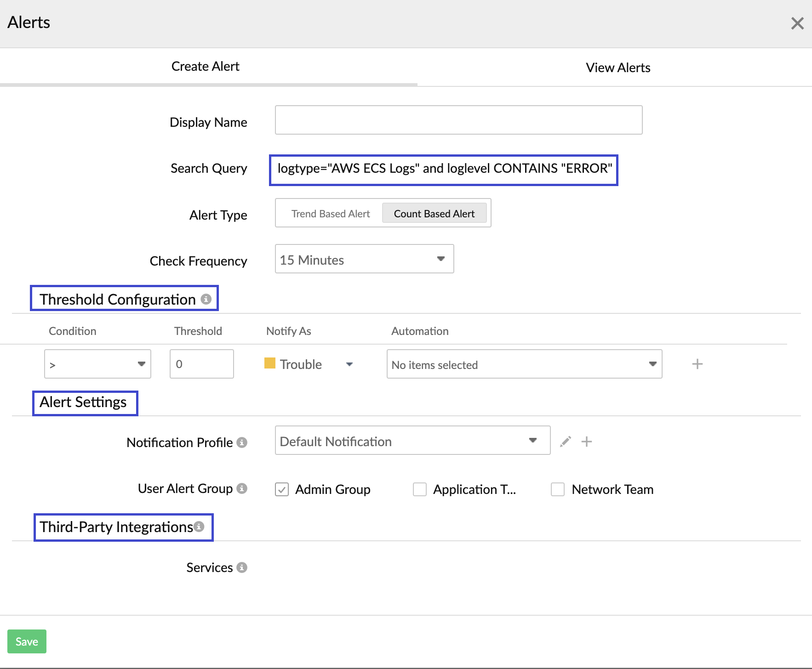Choose Trend Based Alert type

[331, 214]
